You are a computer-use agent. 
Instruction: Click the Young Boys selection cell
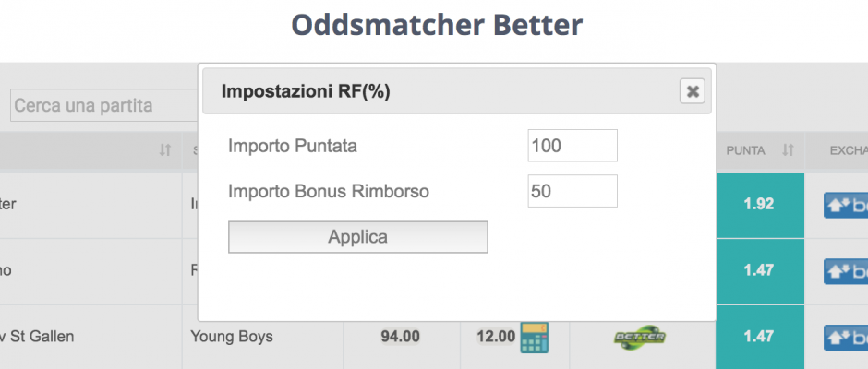click(x=232, y=337)
